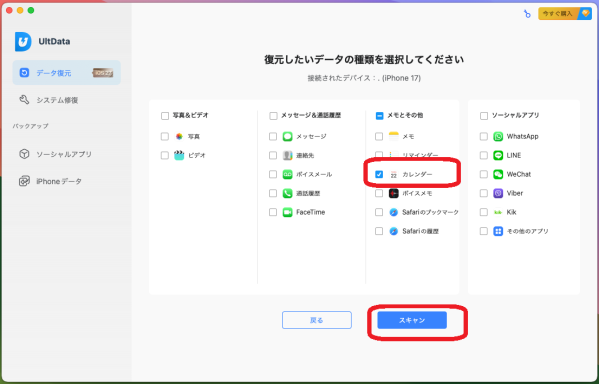599x384 pixels.
Task: Click the iPhoneデータ sidebar icon
Action: coord(24,181)
